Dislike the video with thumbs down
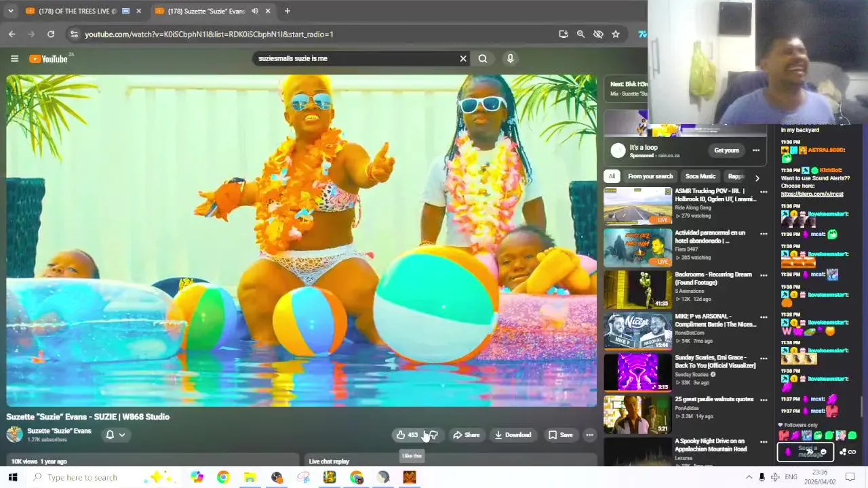868x488 pixels. tap(434, 435)
